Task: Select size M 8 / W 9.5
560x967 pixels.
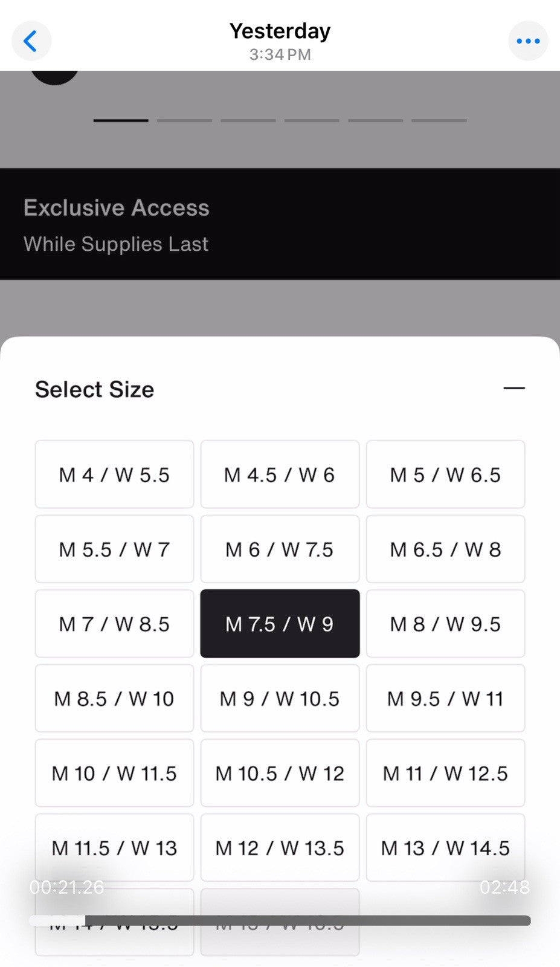Action: click(445, 624)
